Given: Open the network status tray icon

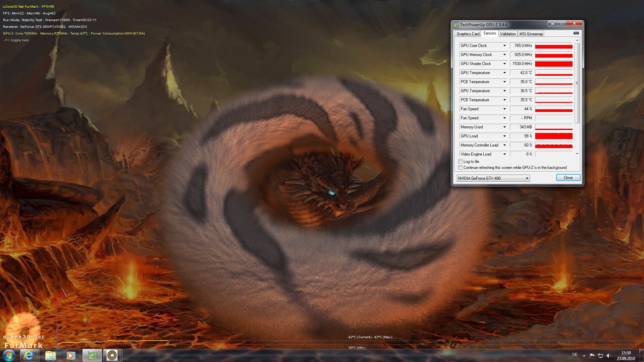Looking at the screenshot, I should coord(600,356).
